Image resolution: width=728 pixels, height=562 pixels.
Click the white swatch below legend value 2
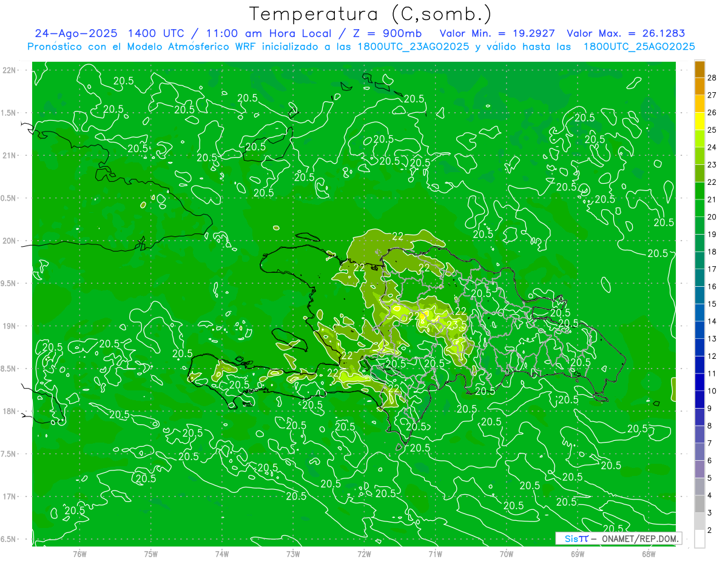click(699, 539)
